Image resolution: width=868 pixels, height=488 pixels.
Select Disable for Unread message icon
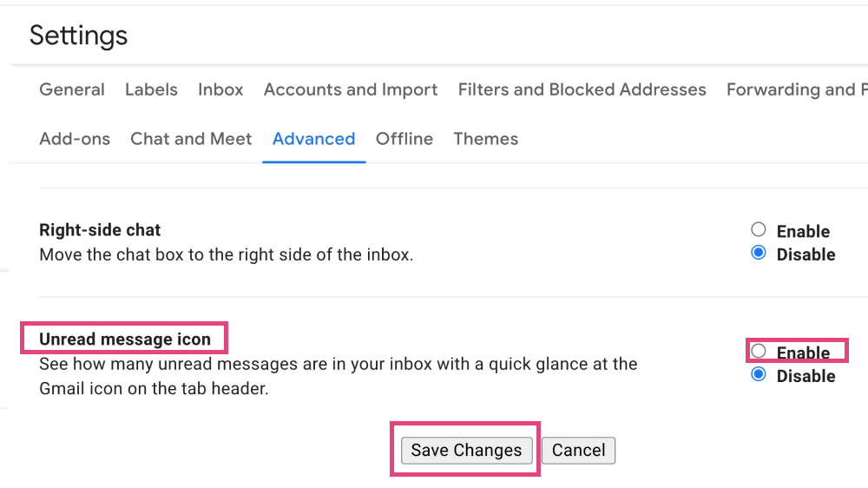click(759, 374)
